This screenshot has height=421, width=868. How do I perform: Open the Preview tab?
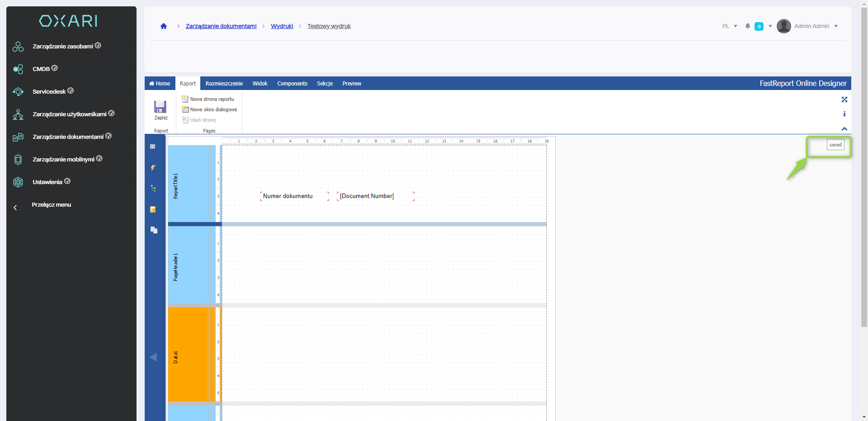352,84
